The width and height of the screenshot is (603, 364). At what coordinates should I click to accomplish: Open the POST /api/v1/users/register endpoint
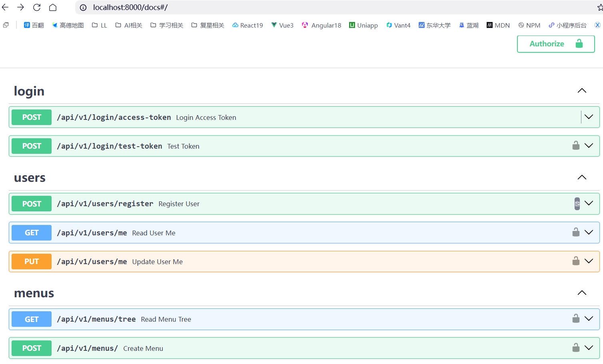pos(105,204)
